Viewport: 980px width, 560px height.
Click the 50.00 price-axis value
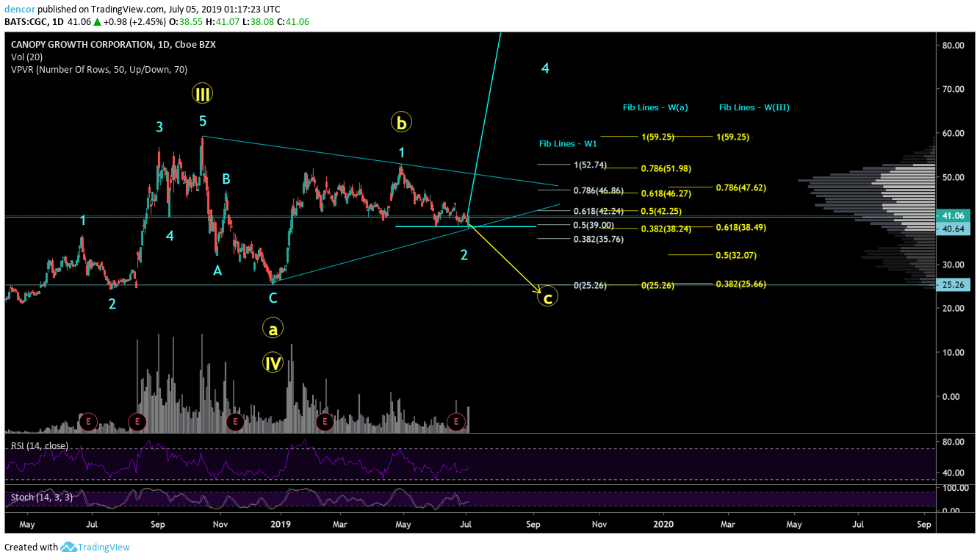952,177
